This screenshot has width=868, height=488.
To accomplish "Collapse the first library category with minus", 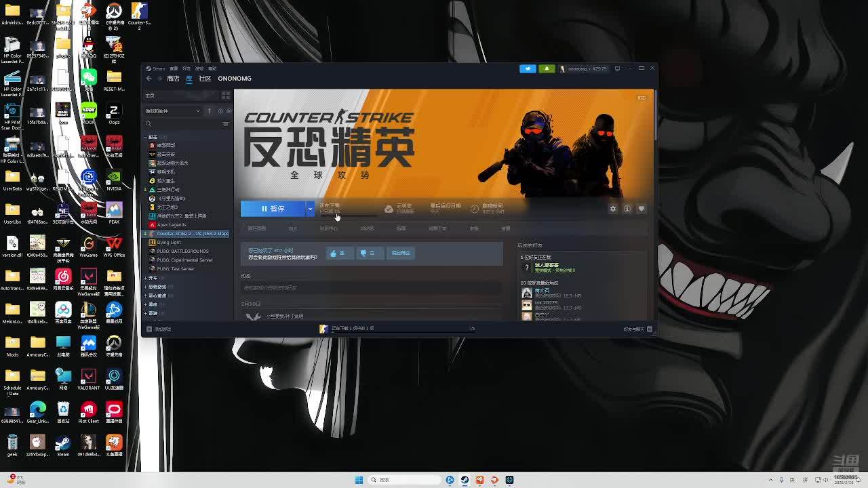I will [x=146, y=137].
